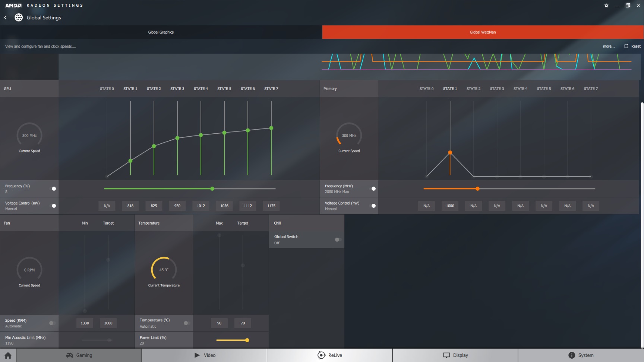
Task: Click Memory State 1 voltage field 1000
Action: [x=450, y=206]
